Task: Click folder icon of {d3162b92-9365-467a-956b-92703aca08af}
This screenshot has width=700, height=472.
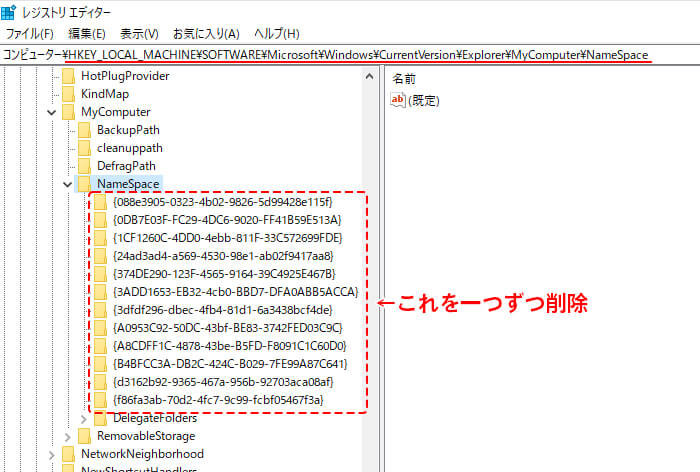Action: point(100,382)
